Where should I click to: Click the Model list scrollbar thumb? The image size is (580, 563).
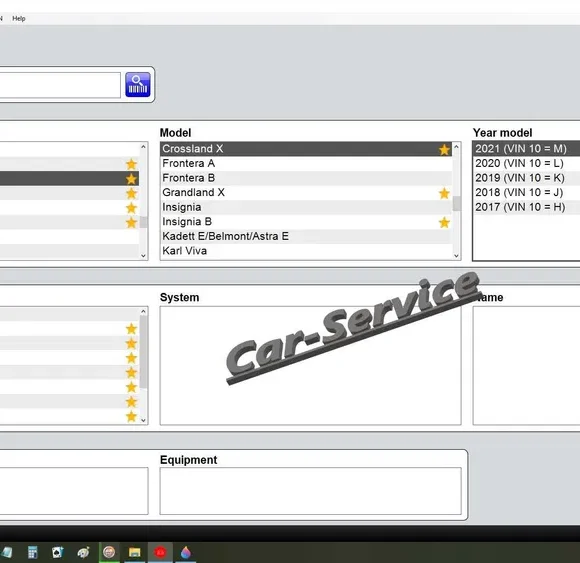click(x=457, y=203)
